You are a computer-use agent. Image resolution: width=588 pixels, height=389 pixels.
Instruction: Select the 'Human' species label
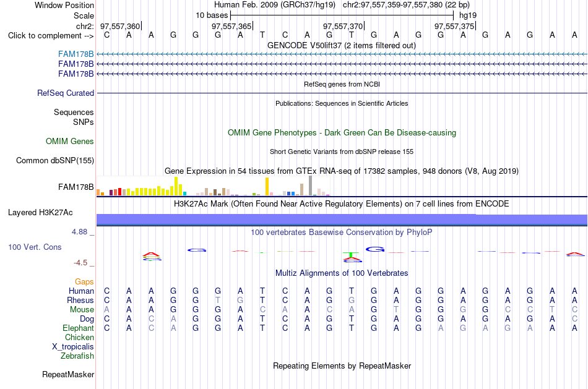[x=81, y=291]
